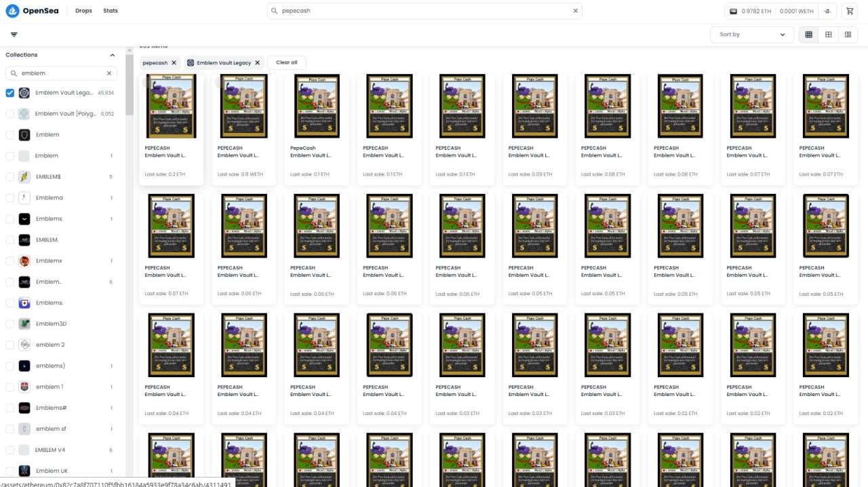Check the Emblem3D collection checkbox
The height and width of the screenshot is (487, 868).
click(9, 324)
